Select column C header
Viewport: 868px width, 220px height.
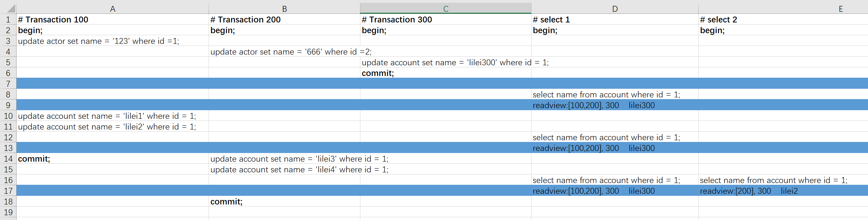(x=446, y=8)
